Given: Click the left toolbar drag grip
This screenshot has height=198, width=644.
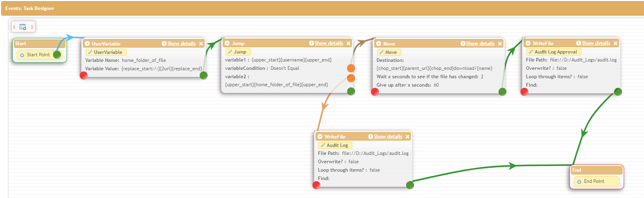Looking at the screenshot, I should point(14,27).
